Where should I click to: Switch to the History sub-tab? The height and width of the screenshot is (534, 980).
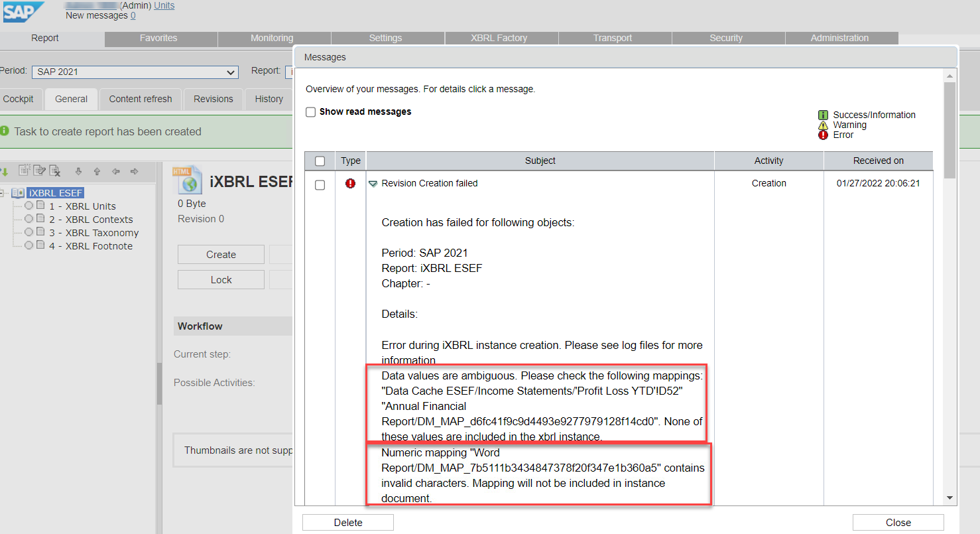pos(269,99)
